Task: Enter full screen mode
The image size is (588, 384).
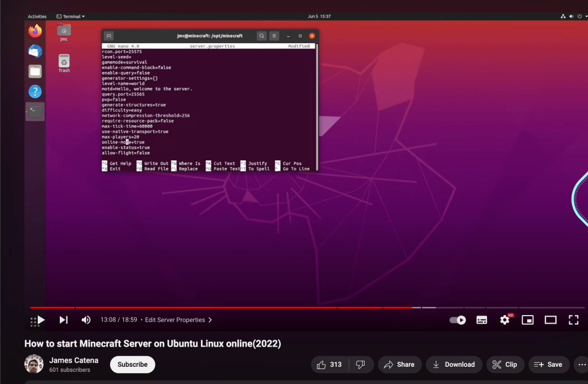Action: coord(574,320)
